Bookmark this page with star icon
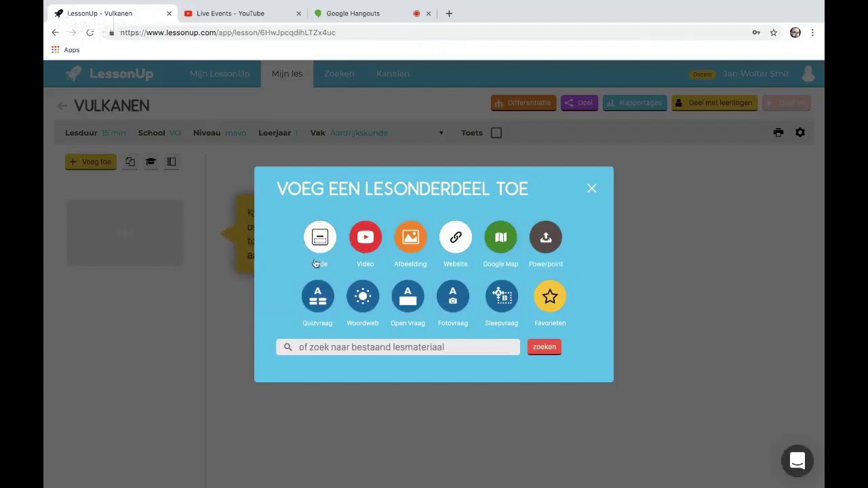 tap(773, 33)
